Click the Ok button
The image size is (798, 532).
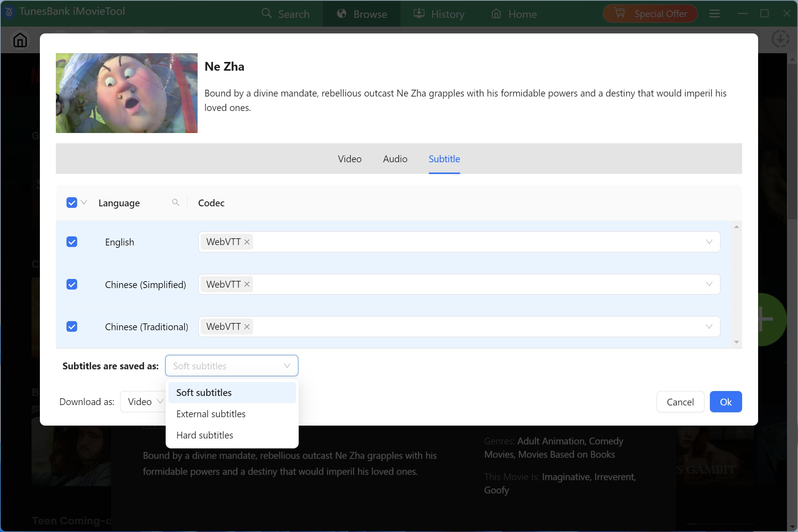pos(725,402)
